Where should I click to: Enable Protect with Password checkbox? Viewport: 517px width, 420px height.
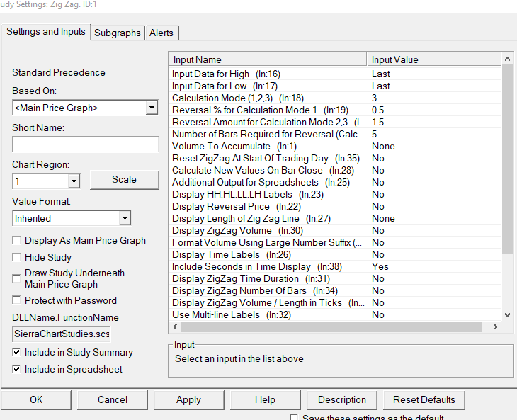16,300
